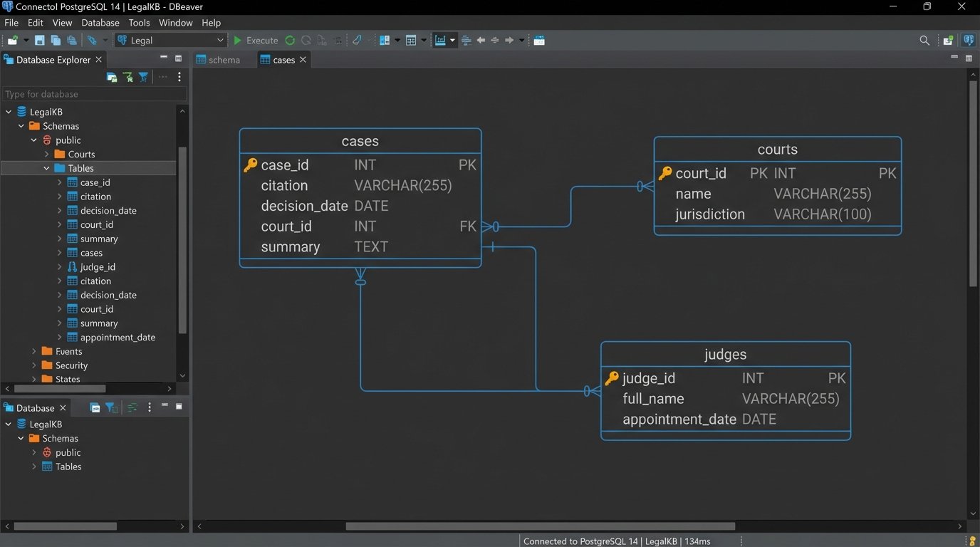
Task: Click the navigate back arrow in toolbar
Action: (481, 40)
